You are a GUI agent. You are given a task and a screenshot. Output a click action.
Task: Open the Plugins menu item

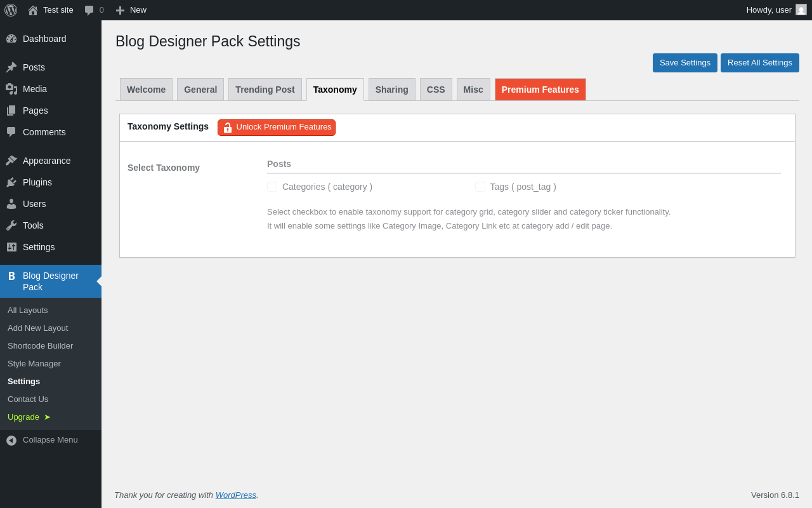[51, 182]
